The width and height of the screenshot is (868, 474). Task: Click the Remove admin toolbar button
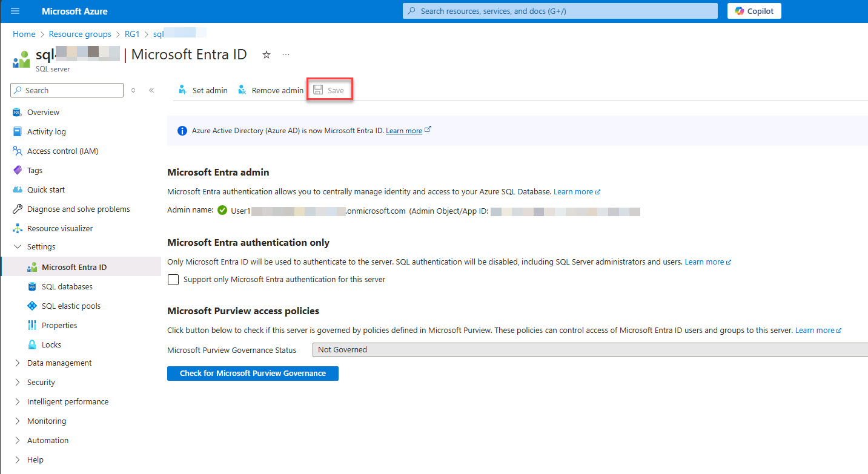pyautogui.click(x=271, y=90)
